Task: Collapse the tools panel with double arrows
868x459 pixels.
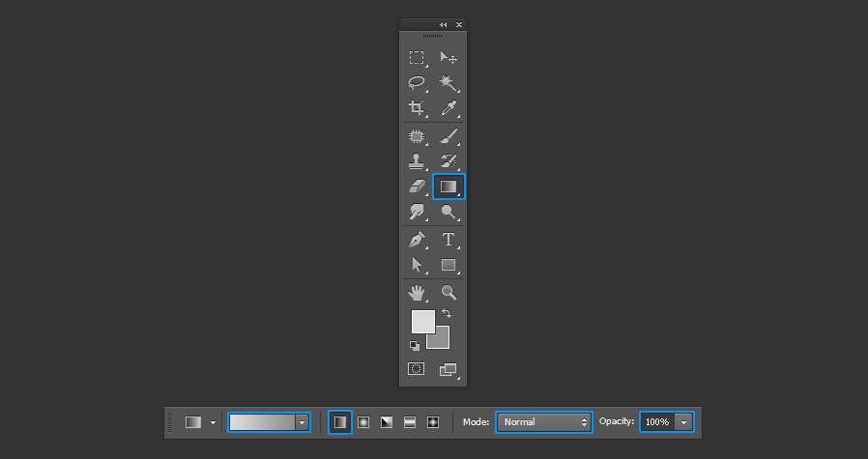Action: (x=443, y=24)
